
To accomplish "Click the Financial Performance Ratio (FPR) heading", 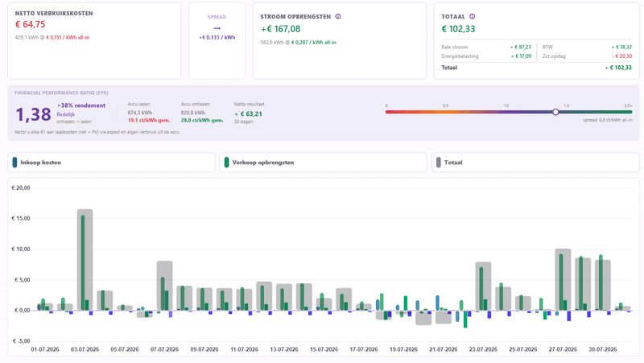I will (62, 93).
